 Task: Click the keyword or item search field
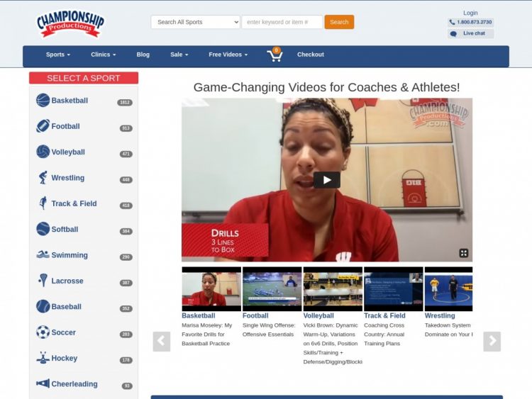point(282,22)
